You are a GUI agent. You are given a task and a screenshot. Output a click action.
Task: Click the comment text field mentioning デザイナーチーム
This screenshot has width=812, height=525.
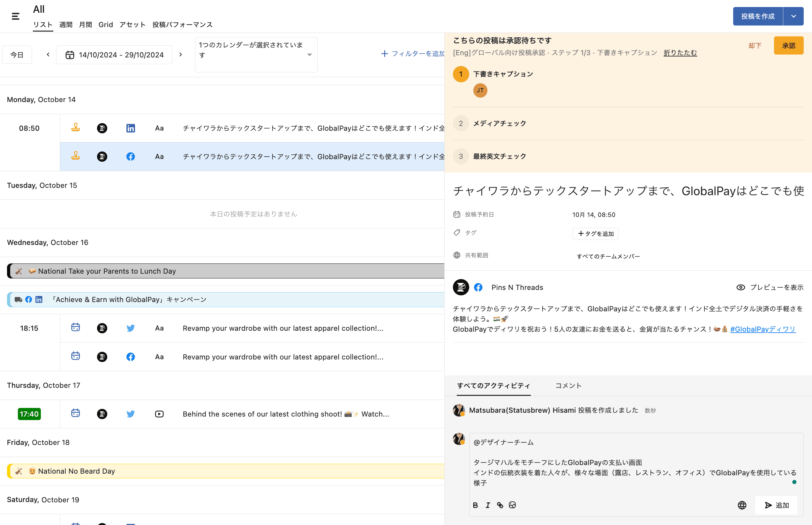click(x=635, y=462)
